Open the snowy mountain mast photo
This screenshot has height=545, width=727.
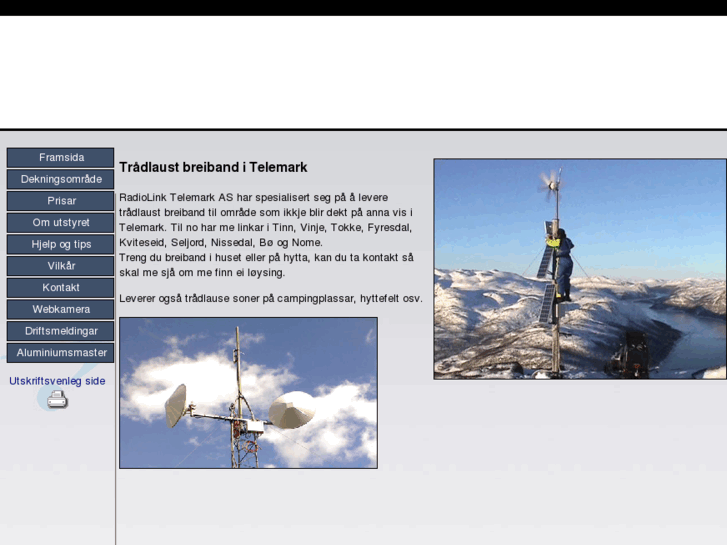580,269
